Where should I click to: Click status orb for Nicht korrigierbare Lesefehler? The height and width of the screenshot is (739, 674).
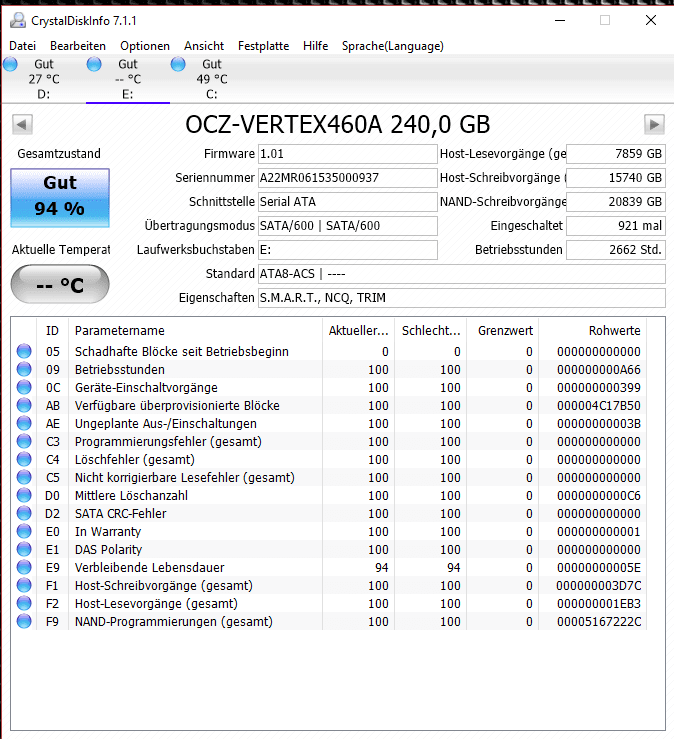coord(24,477)
